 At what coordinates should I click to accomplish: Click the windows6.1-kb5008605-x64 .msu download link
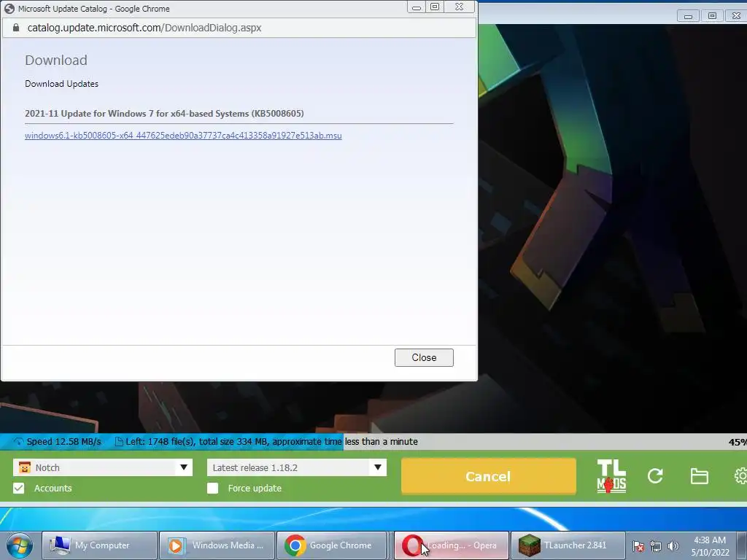pyautogui.click(x=183, y=136)
